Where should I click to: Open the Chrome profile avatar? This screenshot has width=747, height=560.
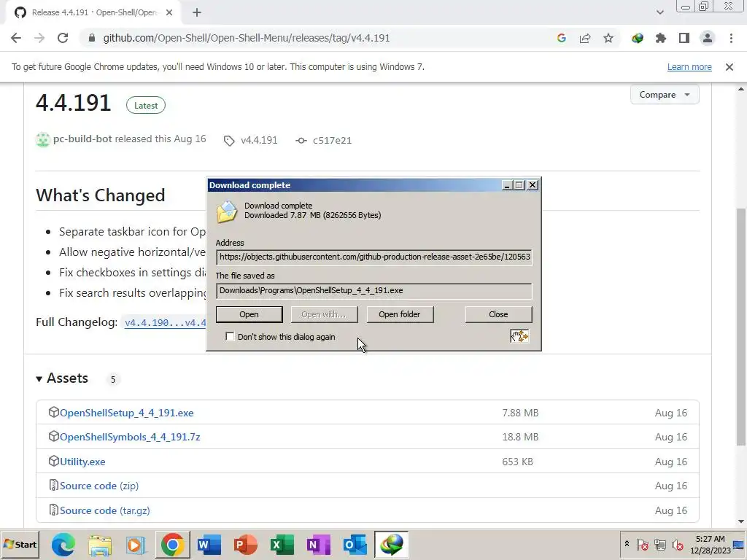pos(708,38)
